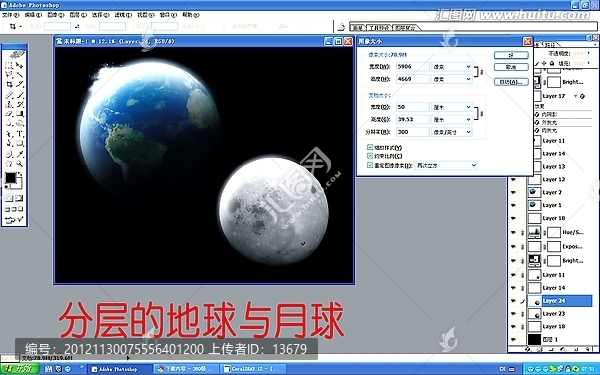The image size is (600, 375).
Task: Select the Hand tool
Action: point(9,164)
